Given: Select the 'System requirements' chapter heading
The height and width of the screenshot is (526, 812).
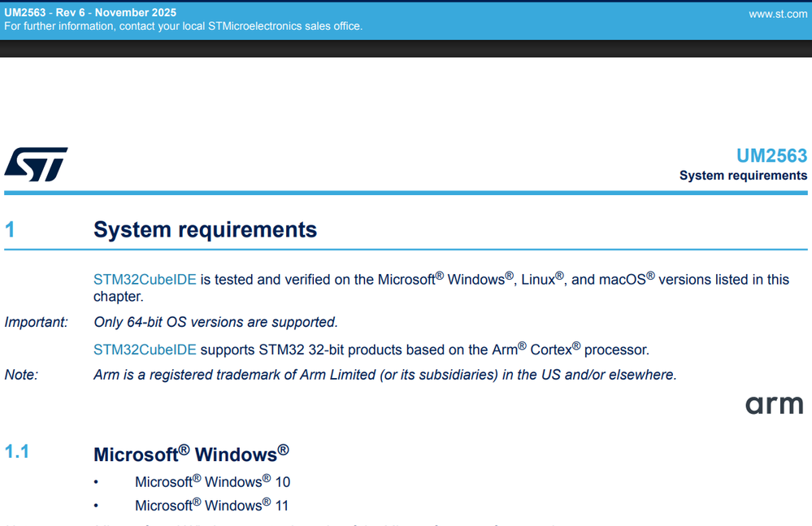Looking at the screenshot, I should click(x=205, y=230).
